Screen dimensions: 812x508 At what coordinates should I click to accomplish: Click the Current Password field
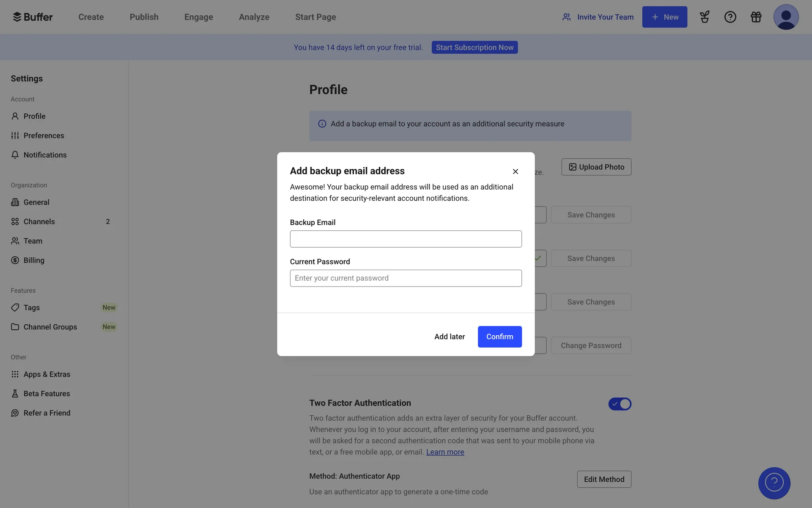406,278
